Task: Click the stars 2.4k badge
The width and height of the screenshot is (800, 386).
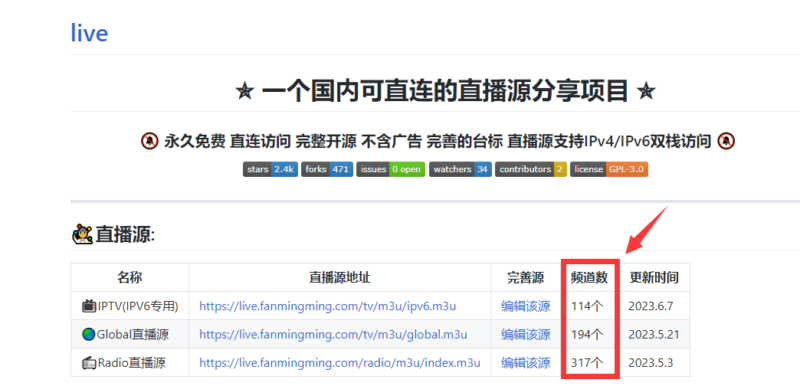Action: tap(270, 169)
